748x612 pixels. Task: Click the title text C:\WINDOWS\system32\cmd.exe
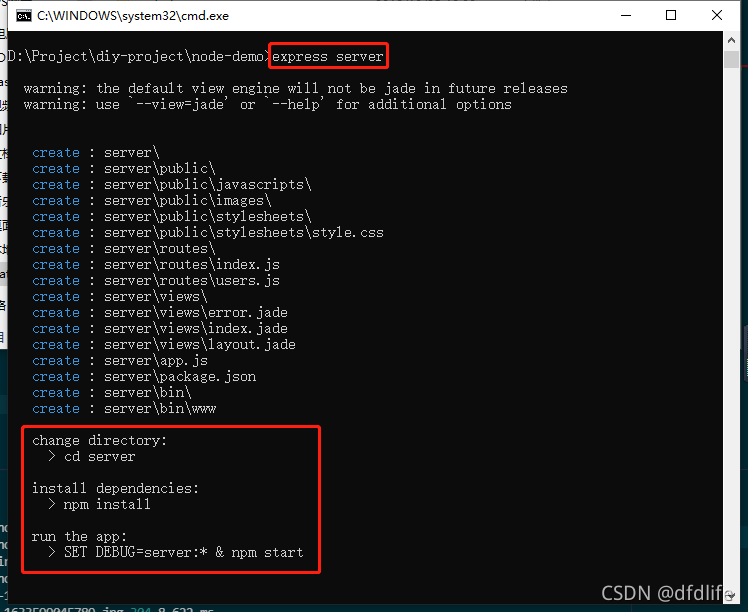tap(133, 16)
